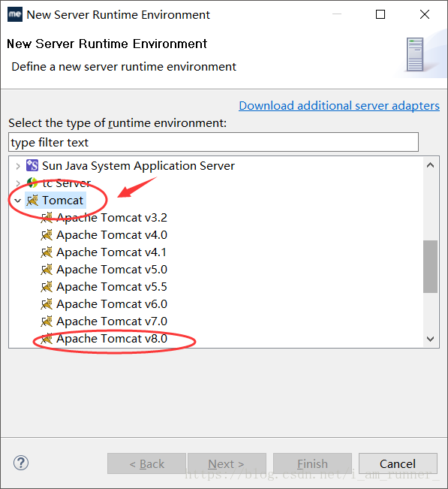Open the help question mark icon

21,463
